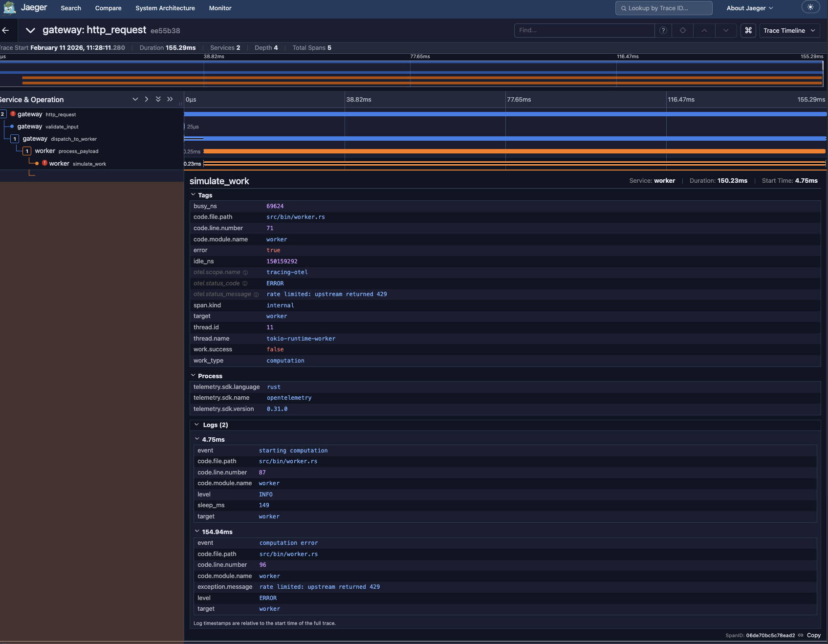Viewport: 828px width, 644px height.
Task: Go to next search result arrow
Action: pos(725,30)
